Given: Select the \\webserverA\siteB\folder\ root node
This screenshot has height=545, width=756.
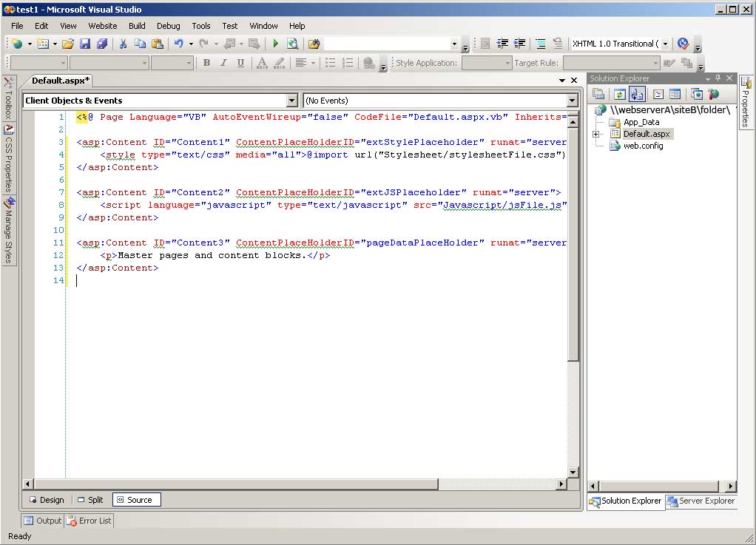Looking at the screenshot, I should [x=670, y=110].
